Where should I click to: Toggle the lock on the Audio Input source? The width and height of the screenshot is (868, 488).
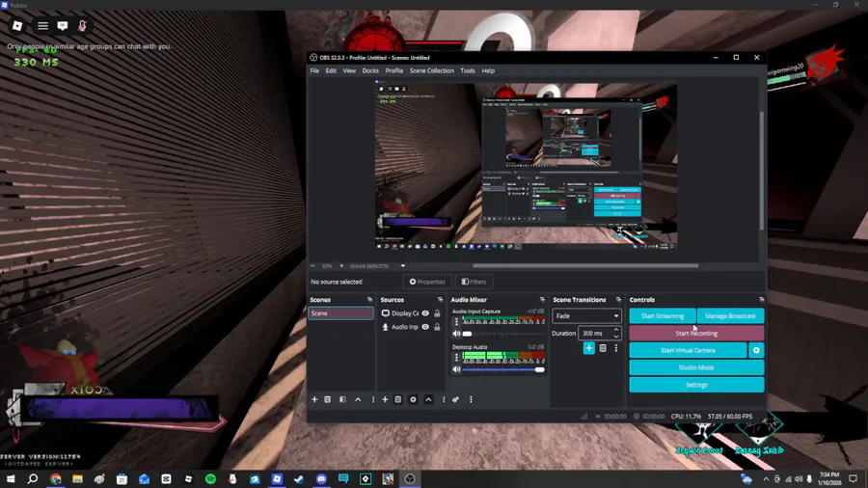click(437, 327)
